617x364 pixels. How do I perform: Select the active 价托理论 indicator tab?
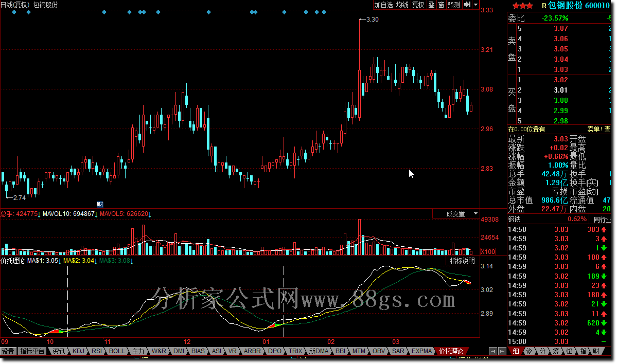[x=451, y=351]
